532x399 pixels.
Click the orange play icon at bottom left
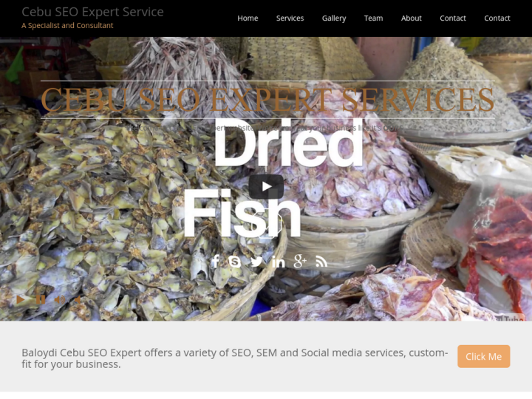(20, 299)
